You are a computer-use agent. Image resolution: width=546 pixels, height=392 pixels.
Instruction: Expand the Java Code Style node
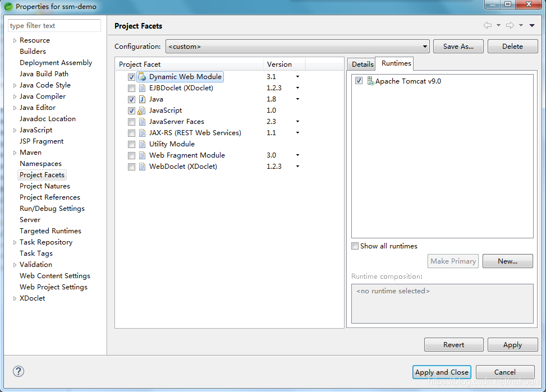pos(15,85)
